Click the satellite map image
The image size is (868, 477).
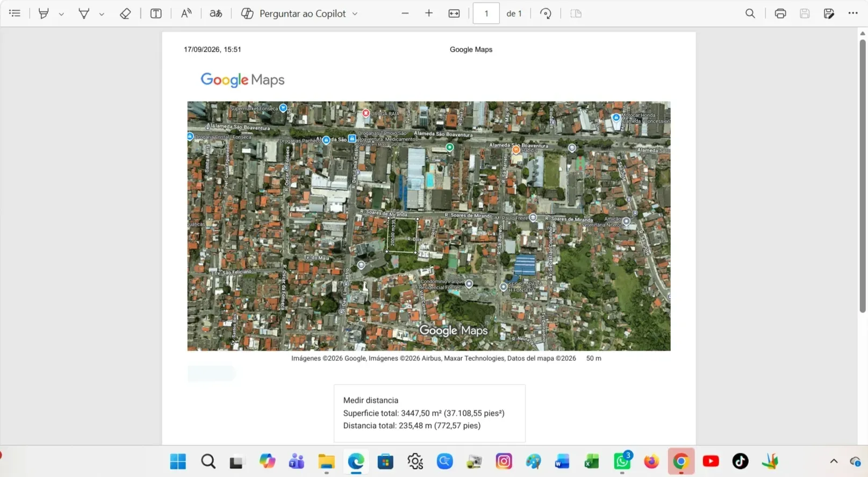429,226
